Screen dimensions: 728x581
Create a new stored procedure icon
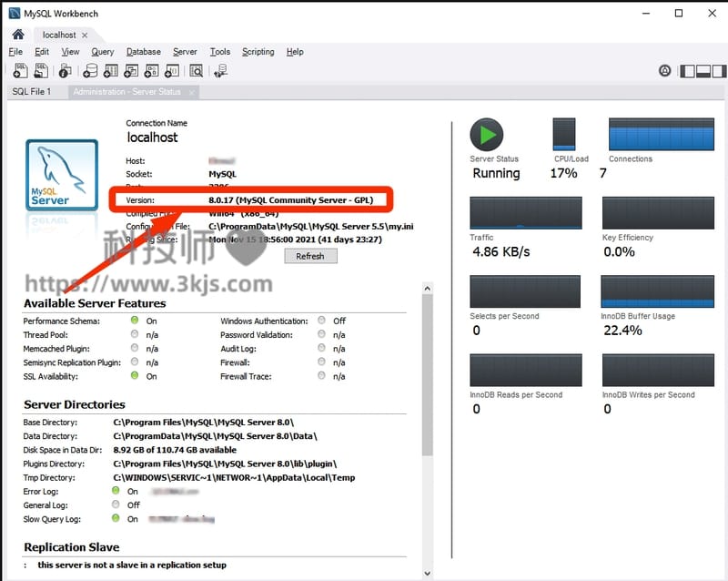[x=151, y=71]
